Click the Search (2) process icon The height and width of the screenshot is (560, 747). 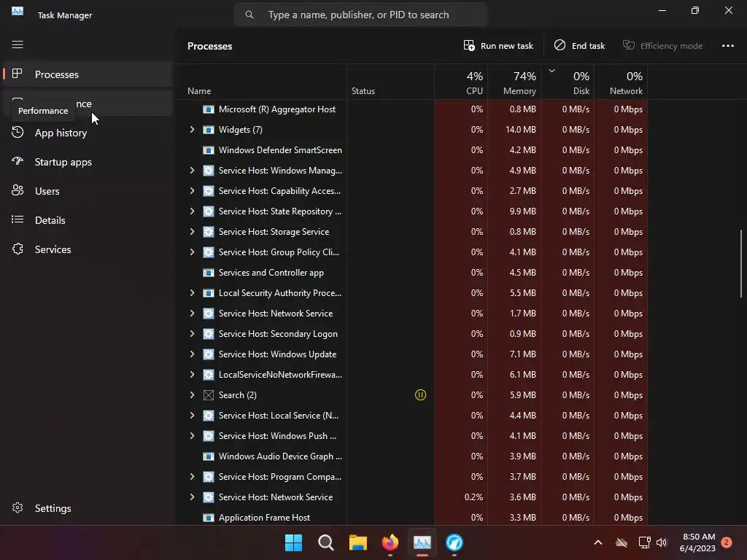pos(209,394)
